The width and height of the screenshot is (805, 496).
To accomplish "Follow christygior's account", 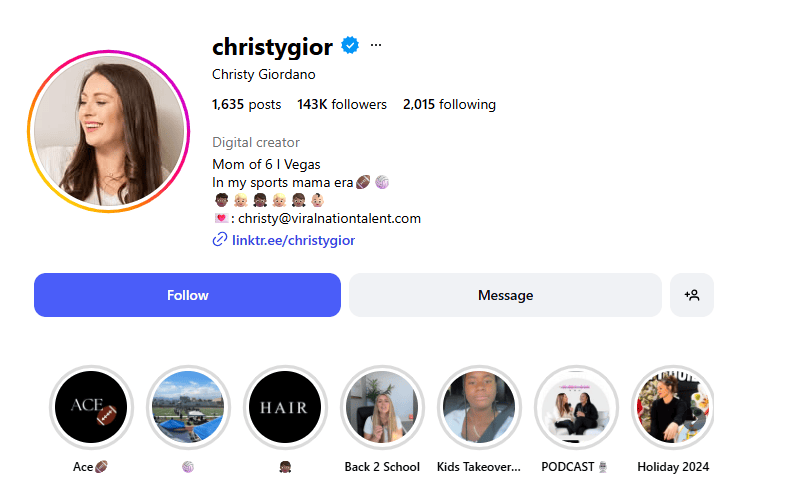I will pos(187,295).
